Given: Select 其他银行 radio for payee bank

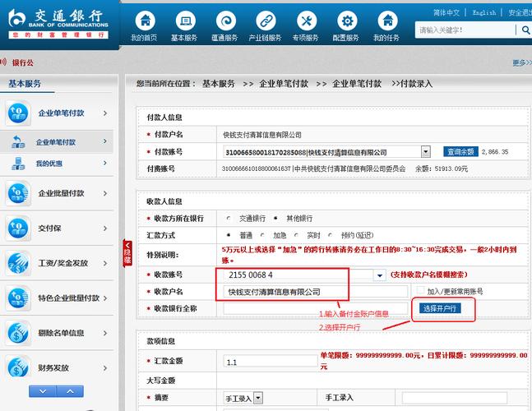Looking at the screenshot, I should point(275,219).
